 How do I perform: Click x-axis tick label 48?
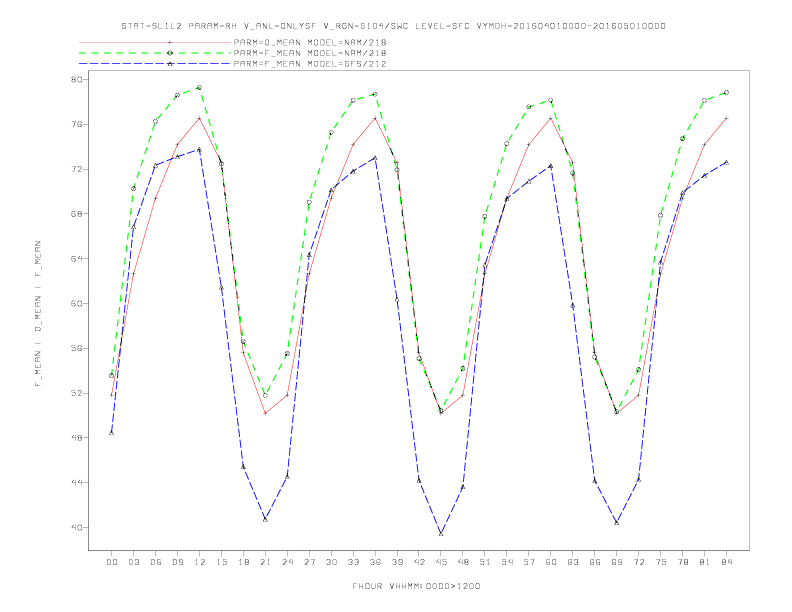point(463,562)
